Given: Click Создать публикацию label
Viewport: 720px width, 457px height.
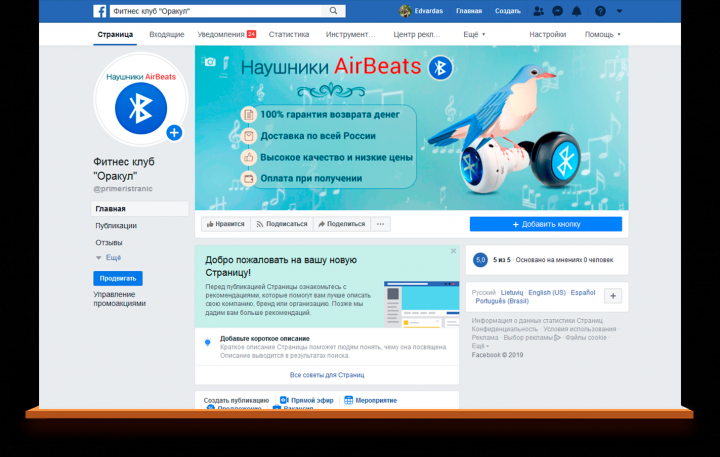Looking at the screenshot, I should pos(236,400).
